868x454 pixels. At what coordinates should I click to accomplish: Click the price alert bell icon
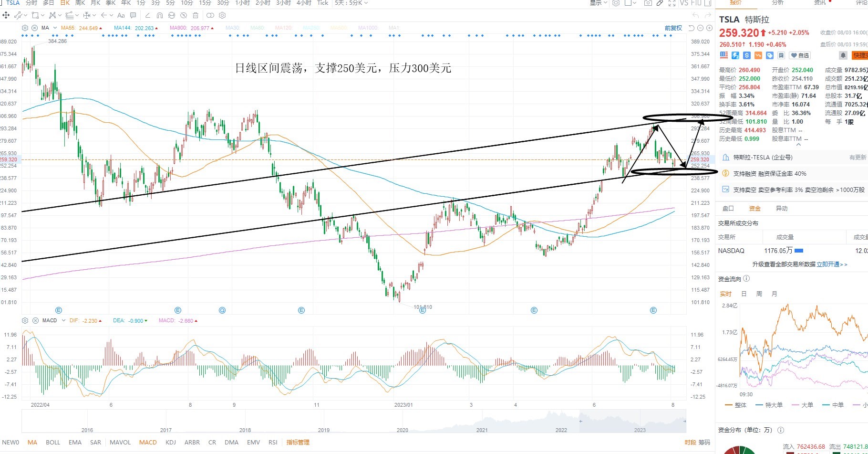tap(843, 55)
